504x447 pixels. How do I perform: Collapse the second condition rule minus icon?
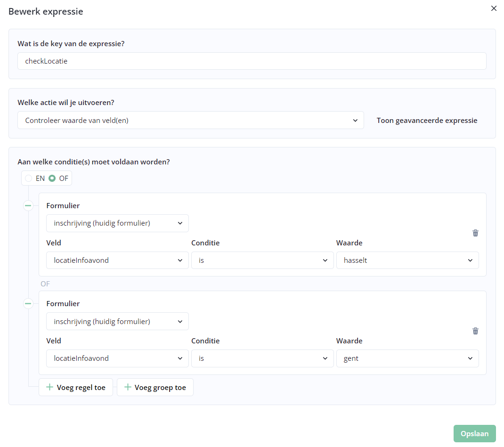(28, 303)
